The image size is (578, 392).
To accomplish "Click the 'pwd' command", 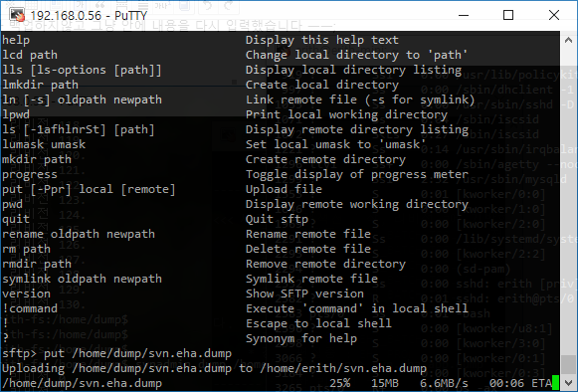I will click(x=12, y=204).
